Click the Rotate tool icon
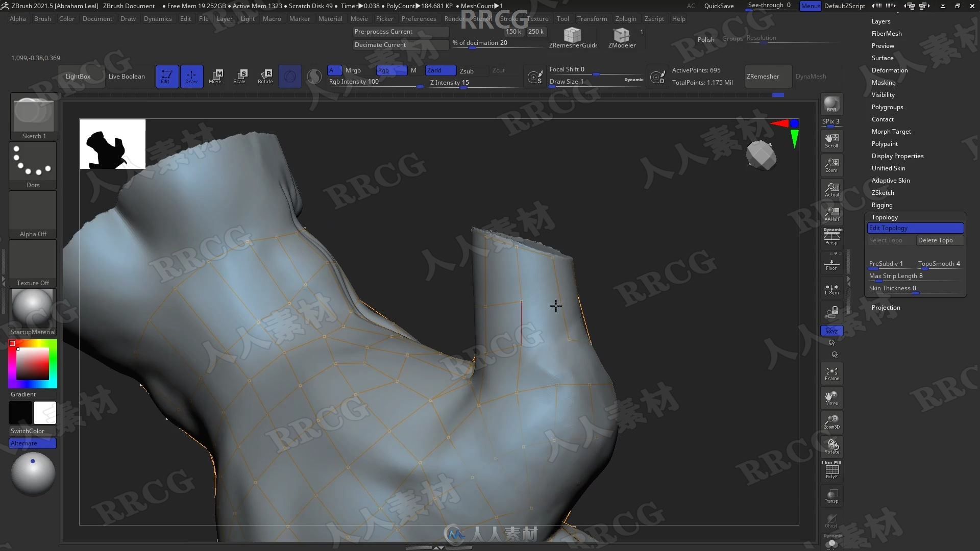This screenshot has height=551, width=980. click(265, 76)
